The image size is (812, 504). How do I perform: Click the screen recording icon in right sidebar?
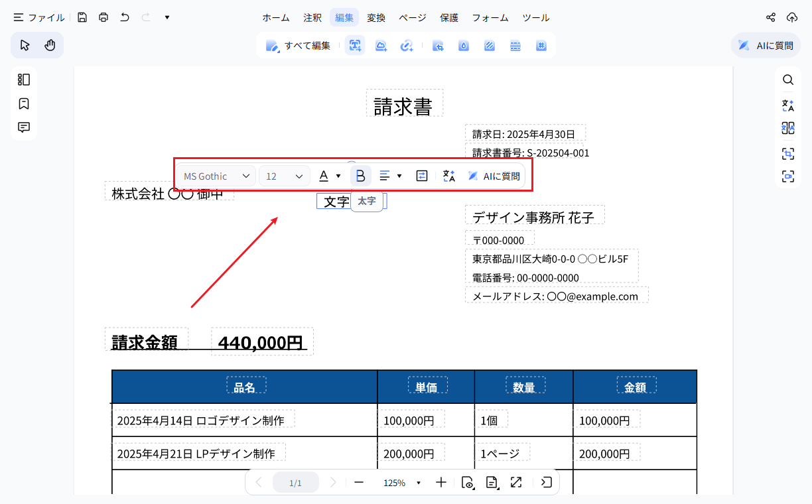point(788,176)
